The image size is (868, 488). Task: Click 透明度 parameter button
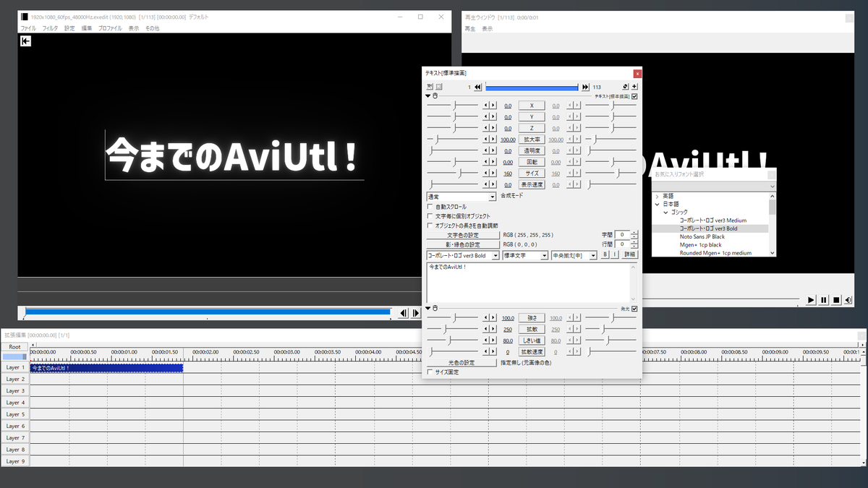tap(532, 150)
